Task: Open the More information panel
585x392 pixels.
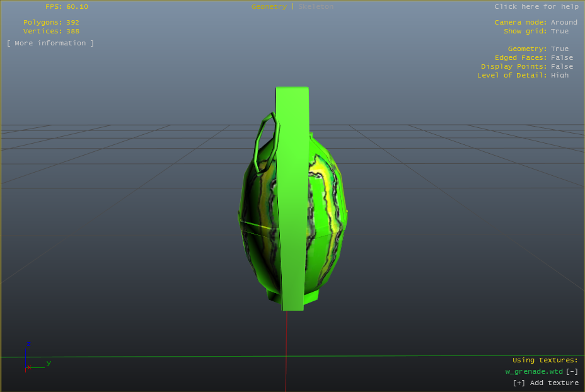Action: (x=50, y=43)
